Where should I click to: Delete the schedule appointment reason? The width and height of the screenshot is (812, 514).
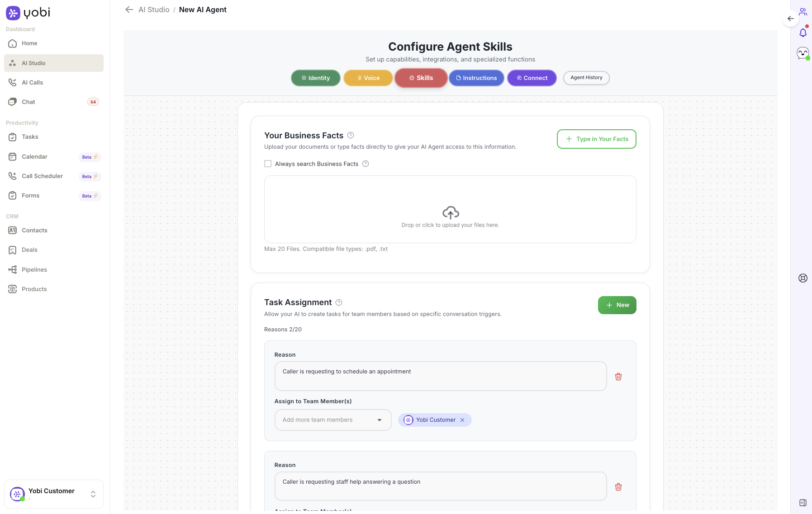618,377
